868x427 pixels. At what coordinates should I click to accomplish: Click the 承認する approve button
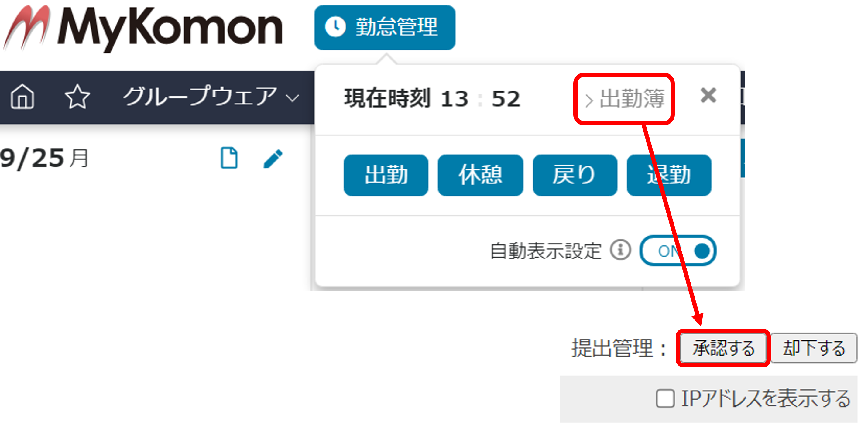[x=723, y=348]
